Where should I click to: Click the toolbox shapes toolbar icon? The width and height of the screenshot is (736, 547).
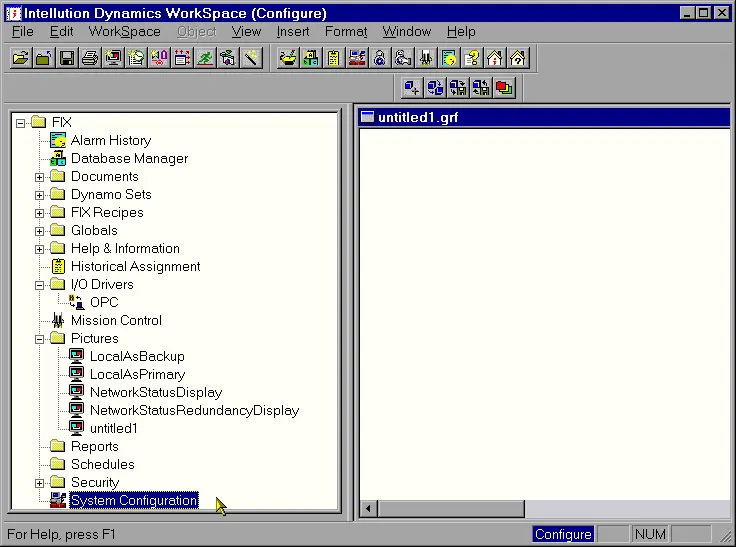pyautogui.click(x=228, y=58)
